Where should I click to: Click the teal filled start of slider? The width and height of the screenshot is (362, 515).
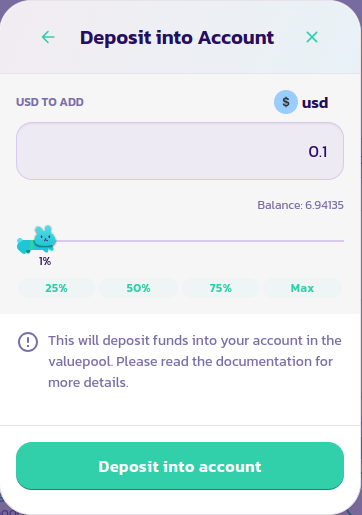coord(25,246)
